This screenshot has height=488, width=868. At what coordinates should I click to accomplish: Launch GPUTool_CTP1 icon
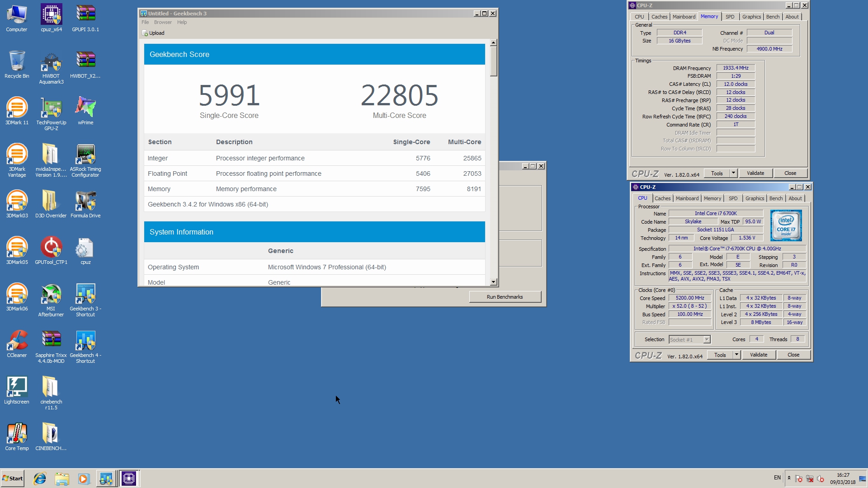click(51, 251)
